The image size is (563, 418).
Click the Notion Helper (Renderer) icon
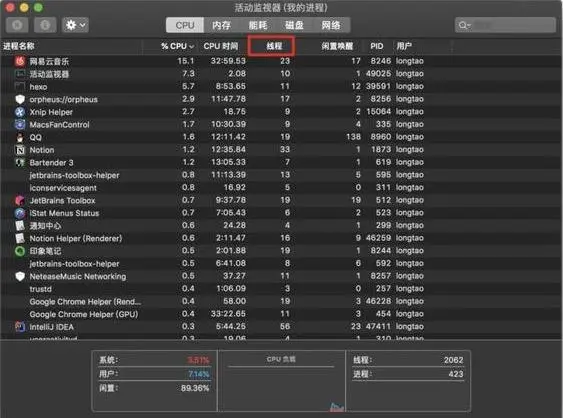click(x=20, y=238)
